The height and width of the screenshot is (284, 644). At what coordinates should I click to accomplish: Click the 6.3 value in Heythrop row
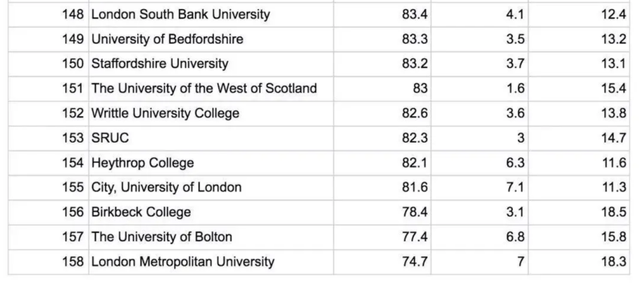479,163
